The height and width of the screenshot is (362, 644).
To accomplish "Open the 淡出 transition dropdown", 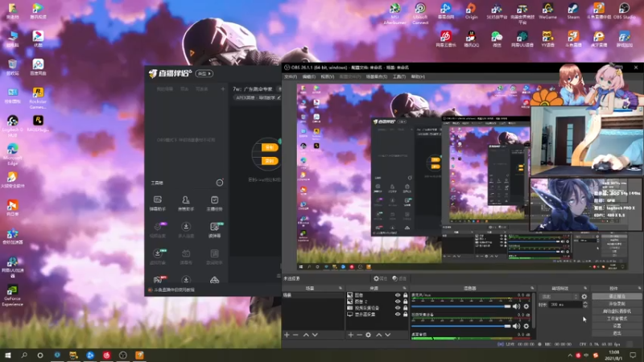I will tap(559, 296).
